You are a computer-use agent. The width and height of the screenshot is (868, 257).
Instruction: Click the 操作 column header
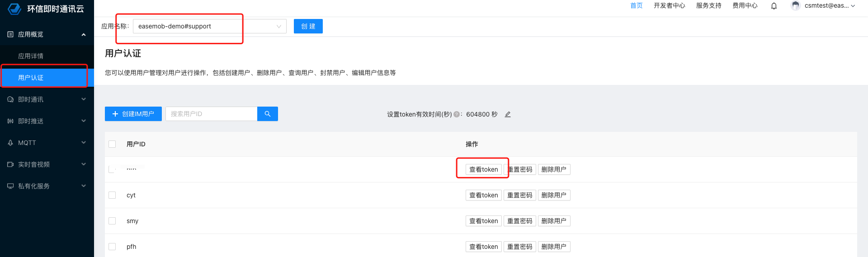[472, 144]
